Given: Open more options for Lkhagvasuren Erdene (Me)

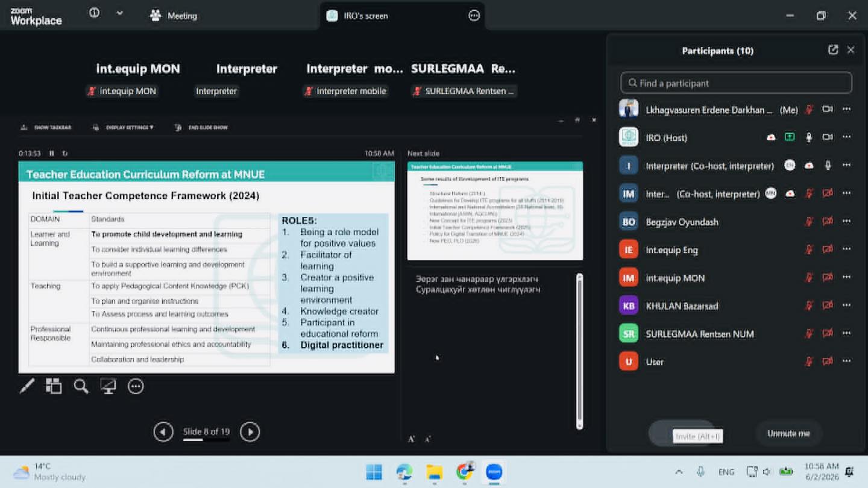Looking at the screenshot, I should [x=846, y=110].
